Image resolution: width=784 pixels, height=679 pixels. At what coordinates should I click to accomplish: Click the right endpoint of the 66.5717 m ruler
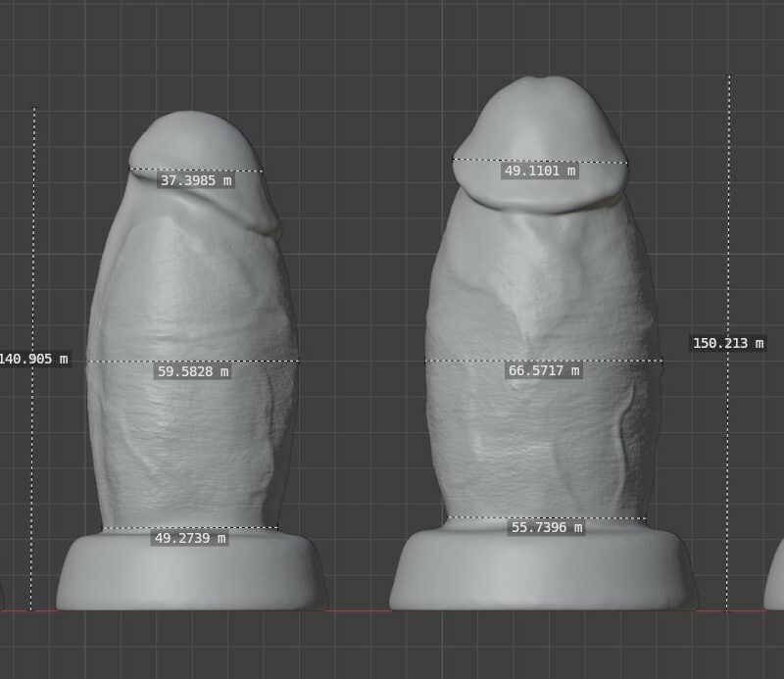point(662,361)
